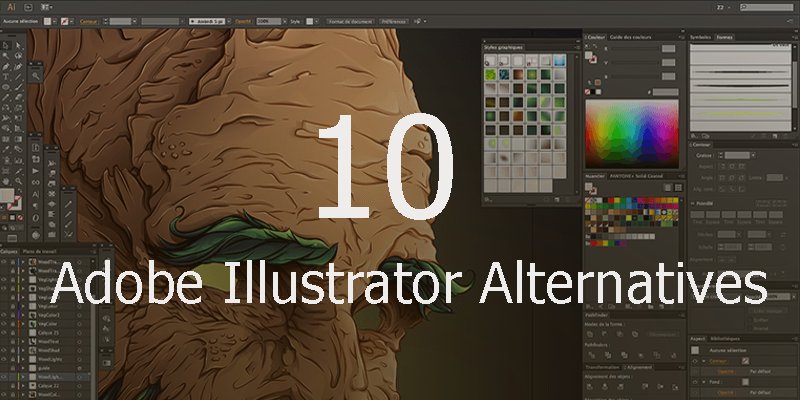
Task: Click the Format de document button
Action: point(351,21)
